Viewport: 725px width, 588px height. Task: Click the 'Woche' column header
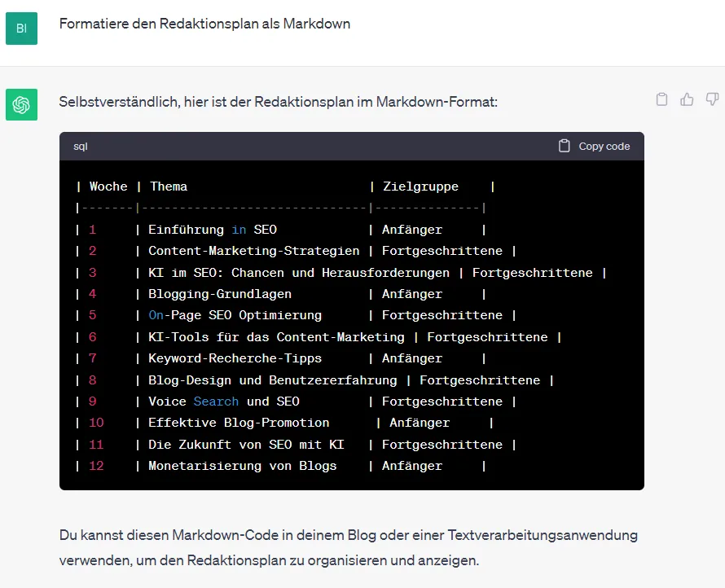click(x=108, y=186)
